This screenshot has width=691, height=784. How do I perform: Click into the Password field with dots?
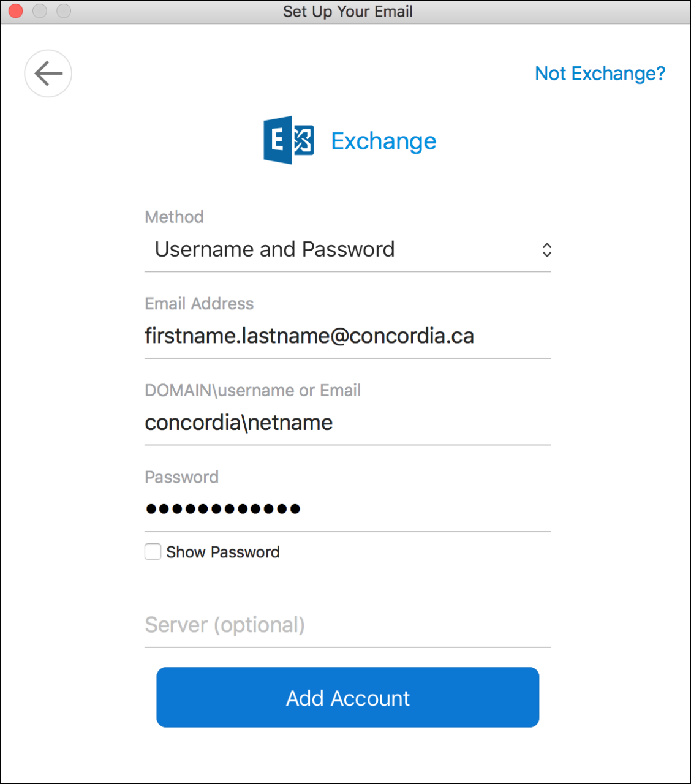pyautogui.click(x=348, y=509)
